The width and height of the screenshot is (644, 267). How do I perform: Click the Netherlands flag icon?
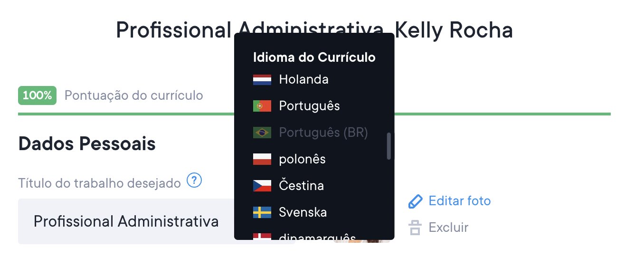point(262,79)
